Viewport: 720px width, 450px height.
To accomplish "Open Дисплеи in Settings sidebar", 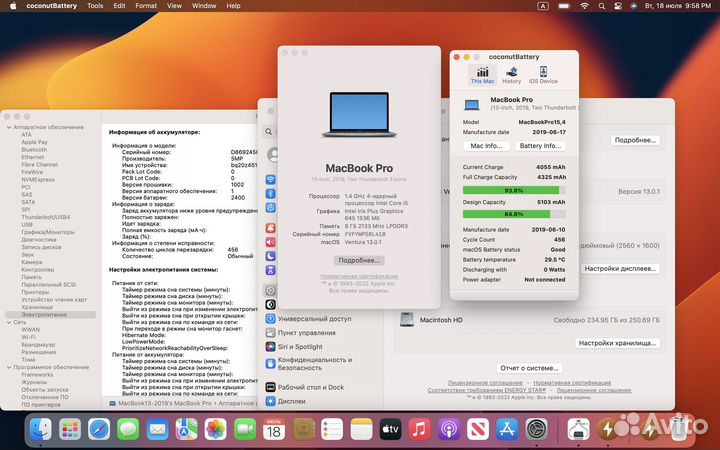I will coord(286,401).
